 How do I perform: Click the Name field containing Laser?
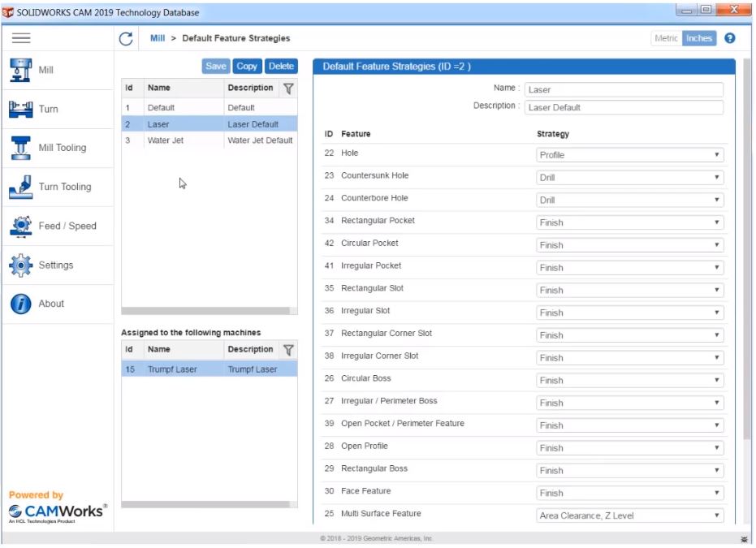(x=625, y=89)
